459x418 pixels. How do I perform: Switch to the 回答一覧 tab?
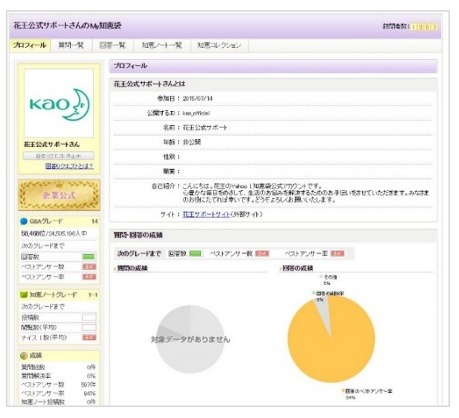pyautogui.click(x=112, y=45)
